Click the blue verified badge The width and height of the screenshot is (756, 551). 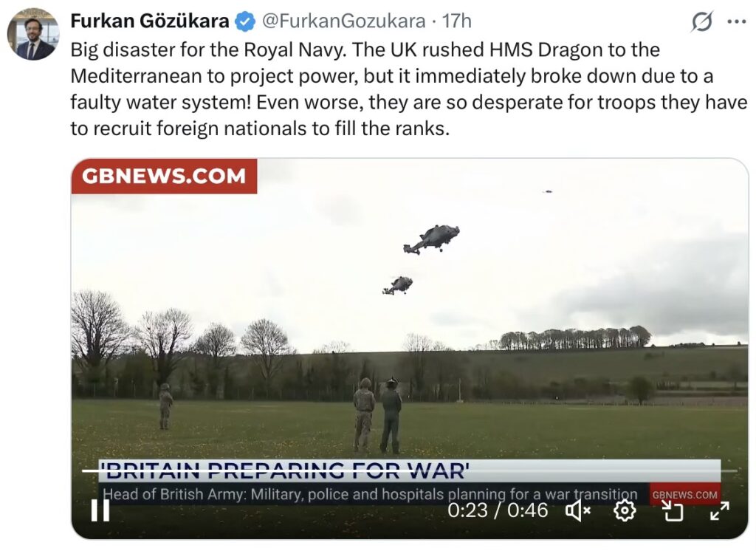(245, 21)
